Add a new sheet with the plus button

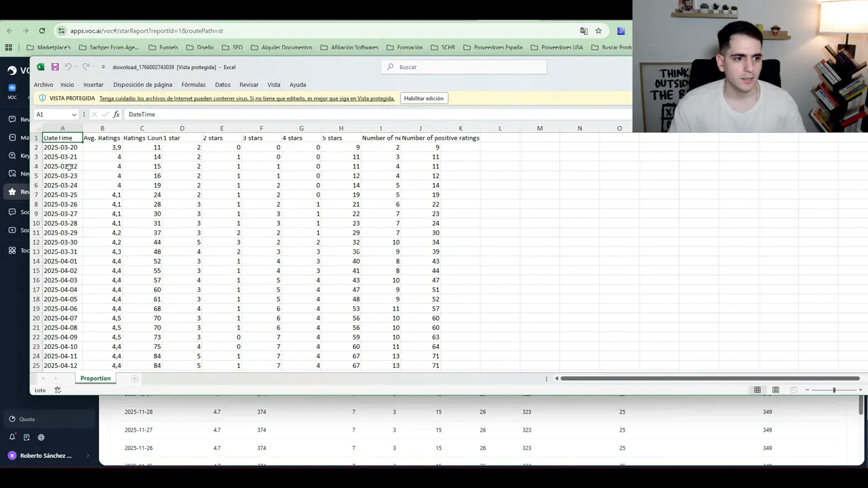point(134,378)
